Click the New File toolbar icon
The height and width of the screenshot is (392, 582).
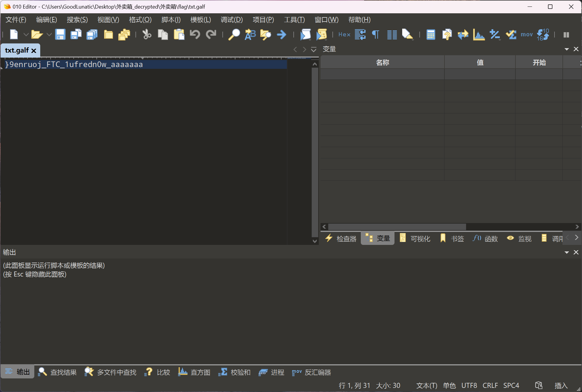(14, 35)
